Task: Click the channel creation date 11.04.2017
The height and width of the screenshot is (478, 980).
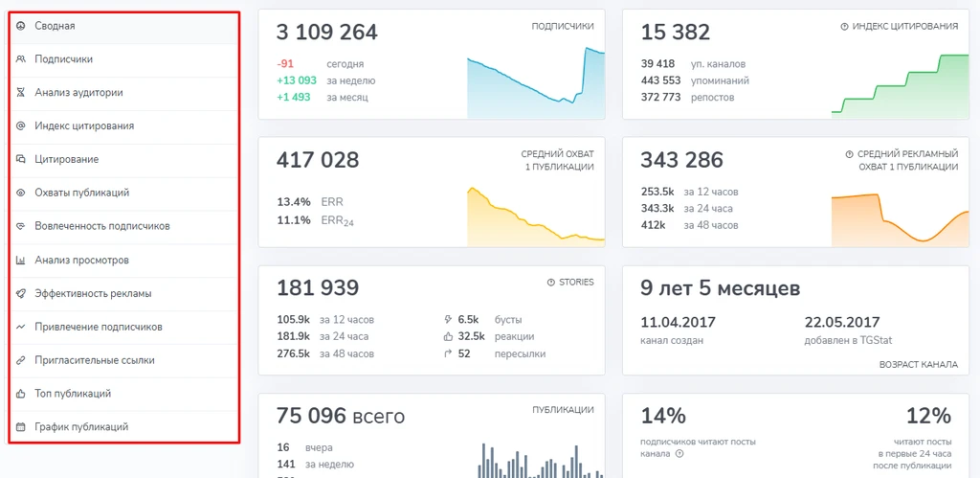Action: 679,322
